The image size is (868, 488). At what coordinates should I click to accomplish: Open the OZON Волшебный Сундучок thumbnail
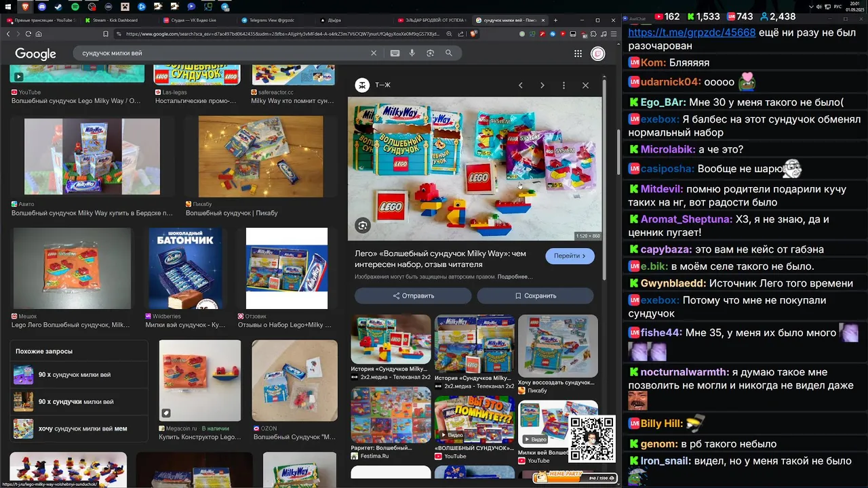[x=294, y=380]
